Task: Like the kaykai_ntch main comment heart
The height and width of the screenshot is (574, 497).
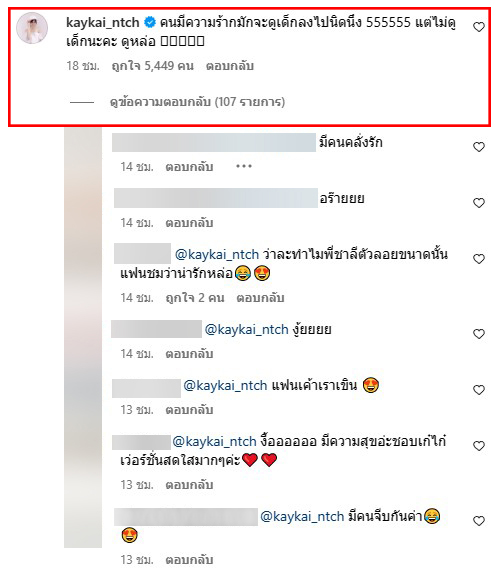Action: (479, 27)
